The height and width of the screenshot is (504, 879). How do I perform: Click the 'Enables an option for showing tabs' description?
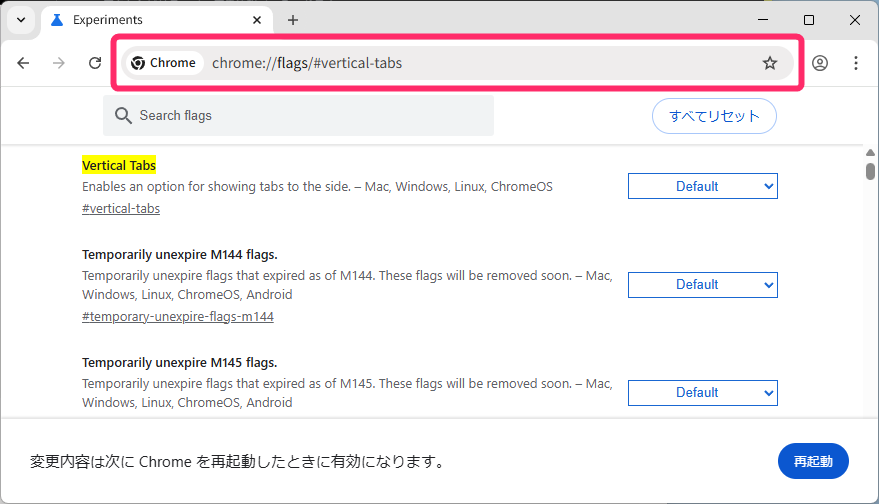pos(317,187)
